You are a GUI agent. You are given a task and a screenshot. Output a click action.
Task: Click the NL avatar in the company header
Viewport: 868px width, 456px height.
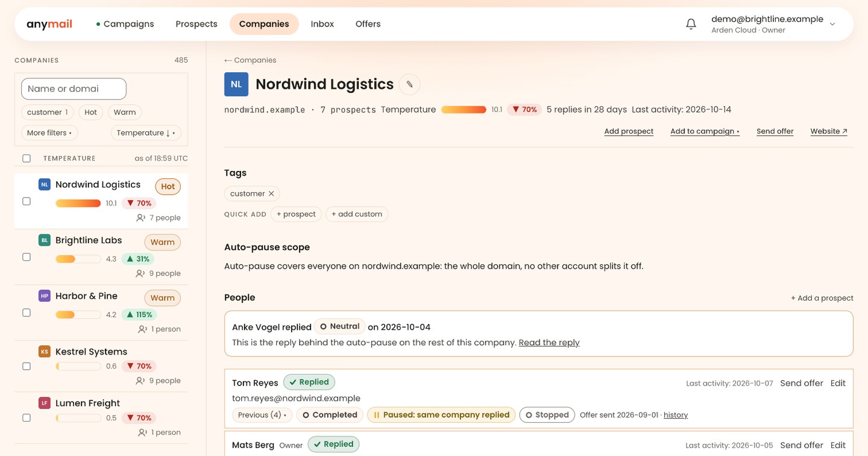click(236, 84)
